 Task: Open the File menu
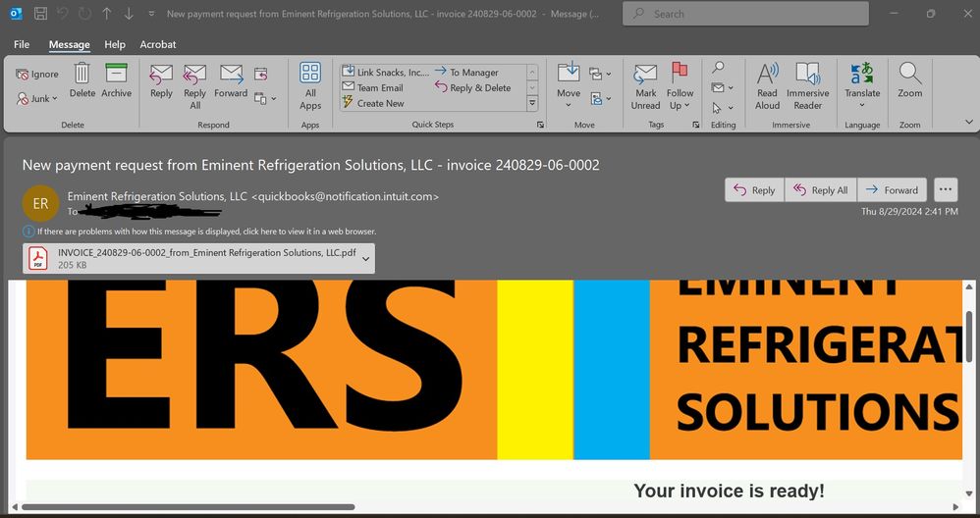coord(22,44)
